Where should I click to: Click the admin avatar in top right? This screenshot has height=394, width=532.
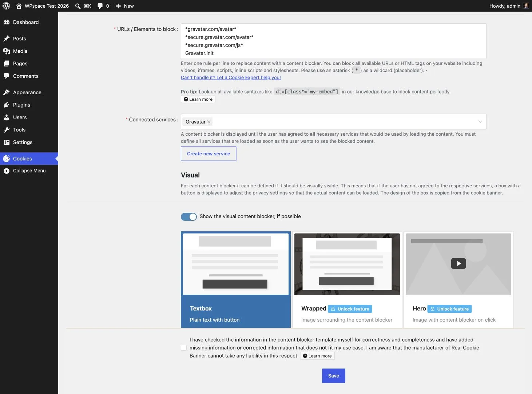525,6
